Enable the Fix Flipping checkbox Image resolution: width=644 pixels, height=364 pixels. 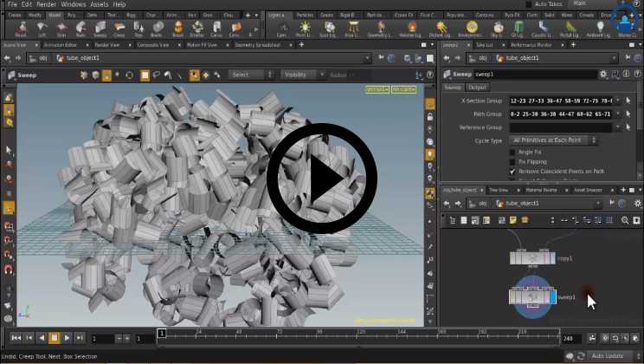click(512, 162)
